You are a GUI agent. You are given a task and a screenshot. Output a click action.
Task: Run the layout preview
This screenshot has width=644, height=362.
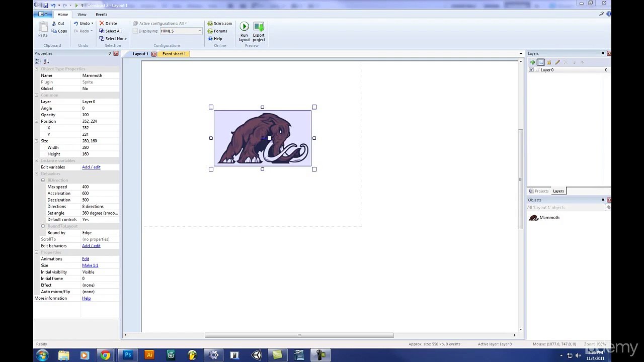(244, 31)
